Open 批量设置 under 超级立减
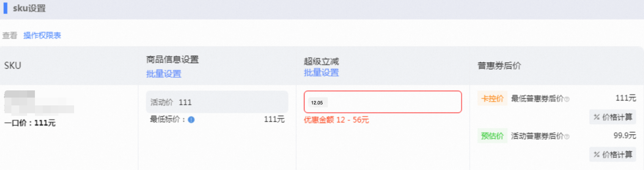The width and height of the screenshot is (644, 170). point(321,73)
